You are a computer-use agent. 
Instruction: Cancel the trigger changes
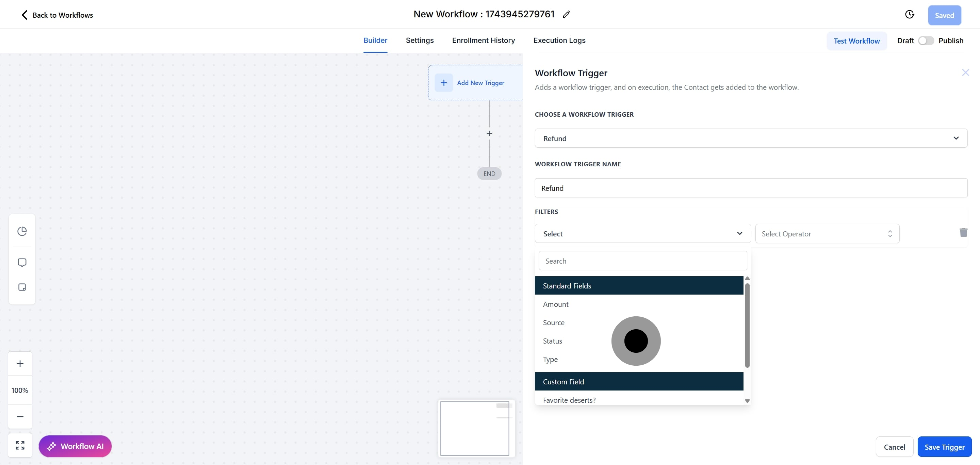[894, 447]
